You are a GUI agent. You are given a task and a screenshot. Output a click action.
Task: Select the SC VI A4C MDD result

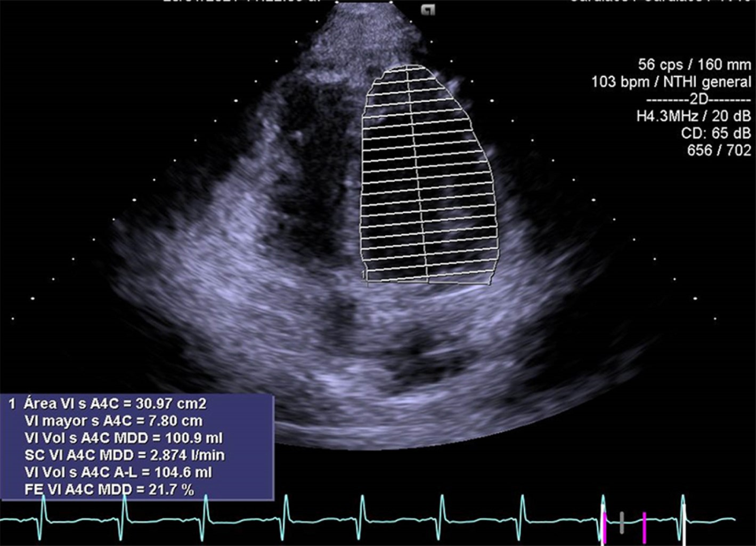click(x=125, y=455)
